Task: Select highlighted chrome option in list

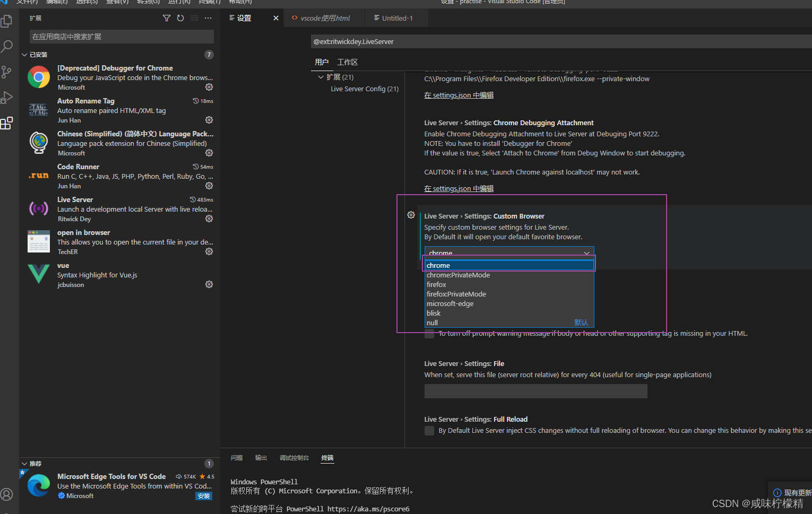Action: pos(509,265)
